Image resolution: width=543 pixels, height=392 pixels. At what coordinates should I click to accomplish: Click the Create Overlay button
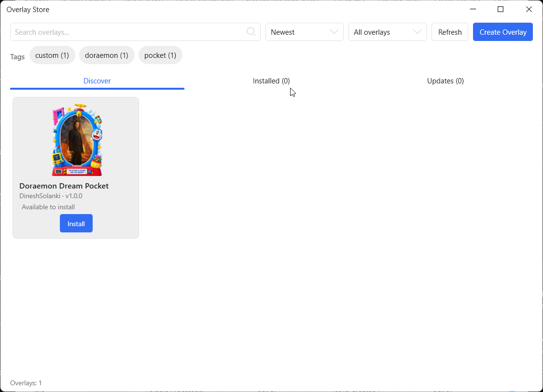click(x=503, y=32)
